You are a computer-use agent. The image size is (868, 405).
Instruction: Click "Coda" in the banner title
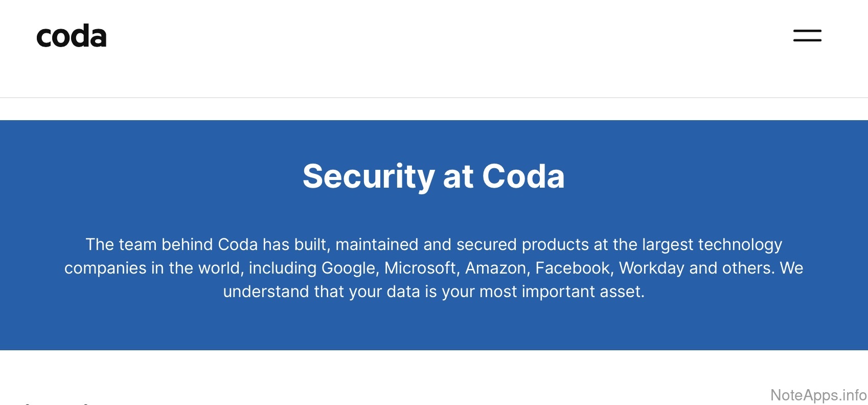coord(523,176)
